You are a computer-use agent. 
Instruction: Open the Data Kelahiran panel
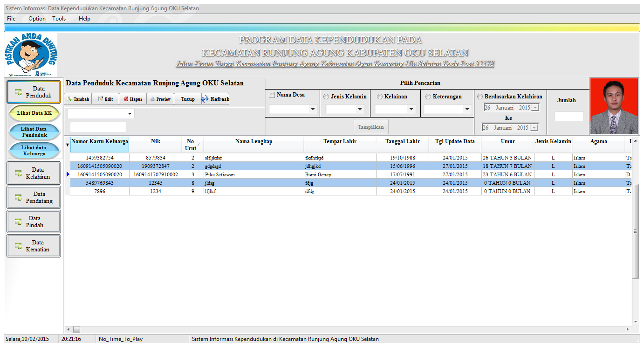34,173
